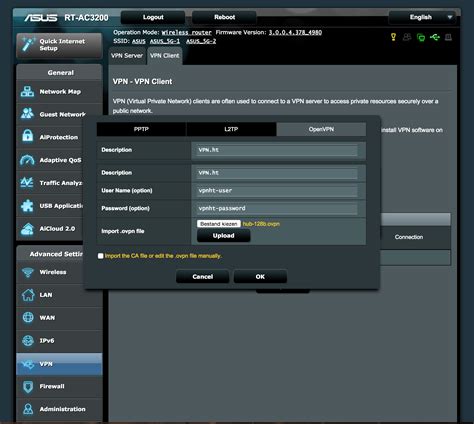Open AiProtection padlock icon
The width and height of the screenshot is (474, 424).
click(27, 136)
